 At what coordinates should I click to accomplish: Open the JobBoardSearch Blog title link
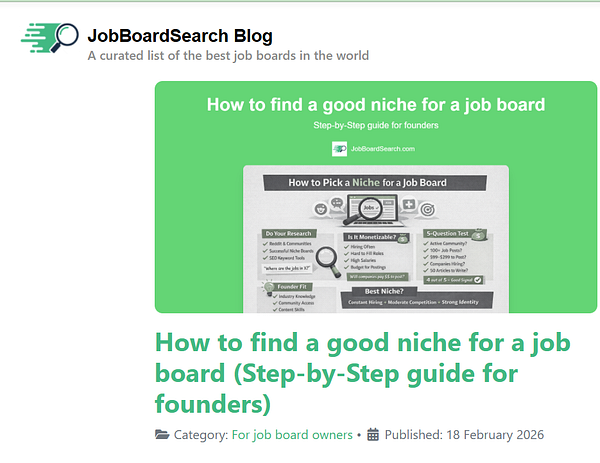[x=180, y=36]
